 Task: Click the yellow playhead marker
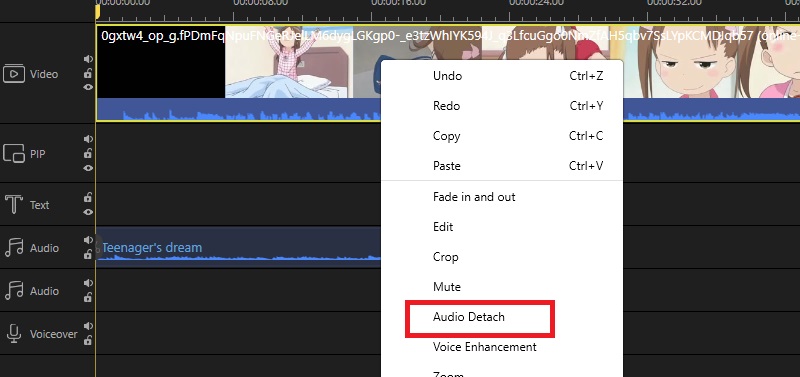(x=97, y=11)
